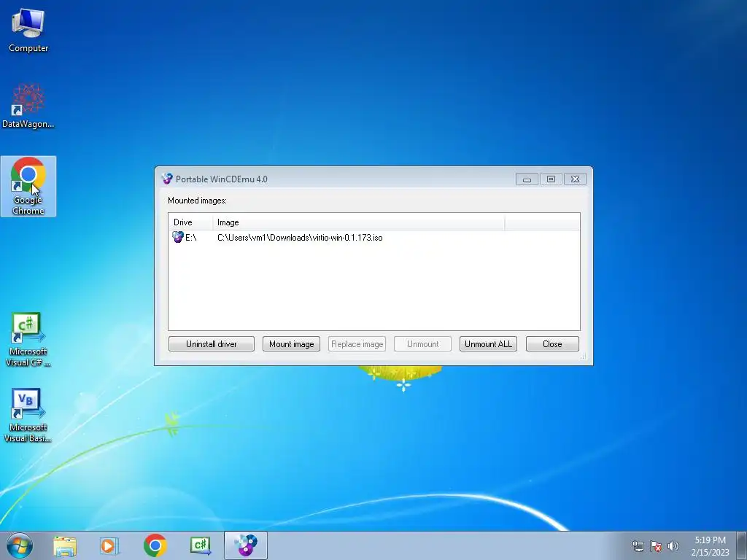Click the Unmount ALL button
Image resolution: width=747 pixels, height=560 pixels.
[488, 344]
